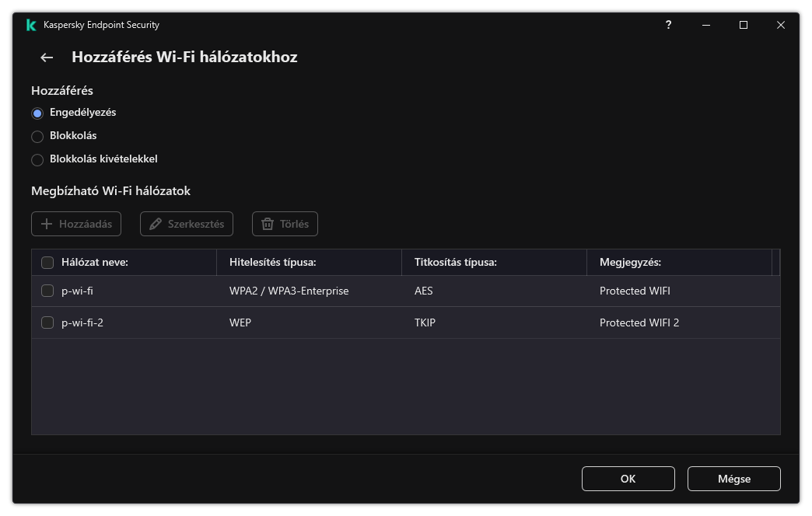The height and width of the screenshot is (516, 812).
Task: Maximize the Kaspersky window
Action: (x=743, y=25)
